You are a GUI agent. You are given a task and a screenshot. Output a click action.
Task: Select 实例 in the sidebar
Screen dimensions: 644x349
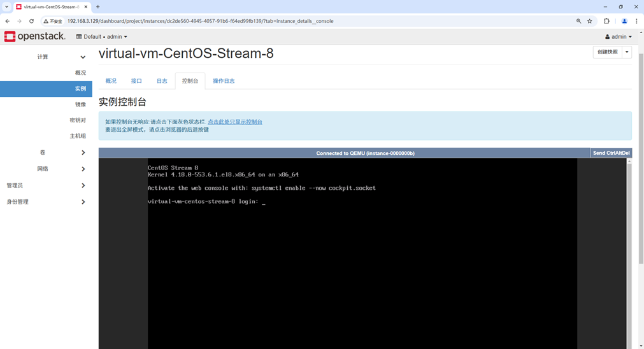coord(46,89)
